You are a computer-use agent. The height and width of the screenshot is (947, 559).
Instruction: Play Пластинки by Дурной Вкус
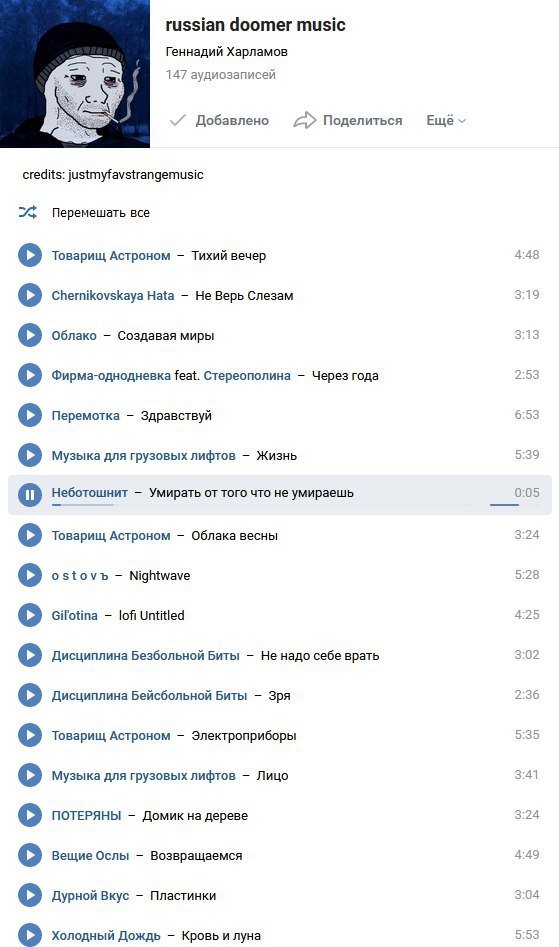pyautogui.click(x=30, y=895)
